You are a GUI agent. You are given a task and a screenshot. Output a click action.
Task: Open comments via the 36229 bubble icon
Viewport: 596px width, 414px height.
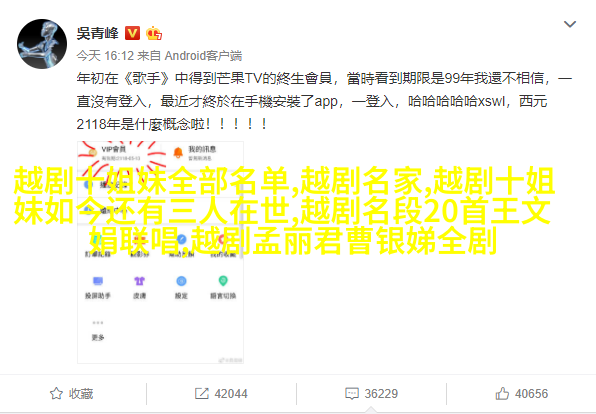(x=352, y=393)
